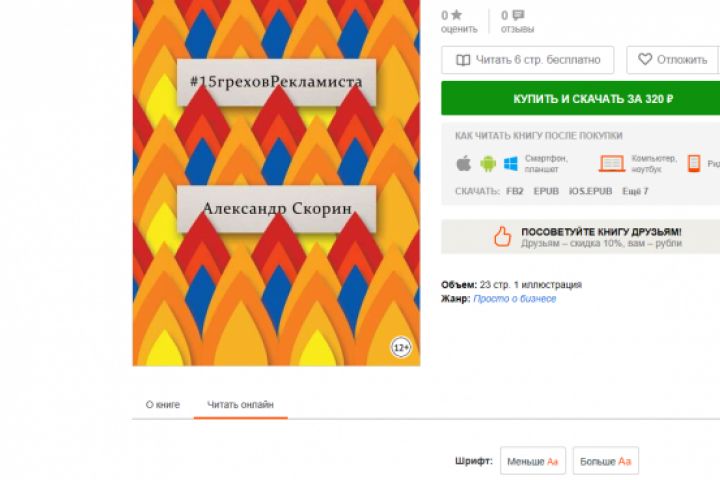The height and width of the screenshot is (480, 720).
Task: Select the Windows logo icon
Action: [511, 164]
